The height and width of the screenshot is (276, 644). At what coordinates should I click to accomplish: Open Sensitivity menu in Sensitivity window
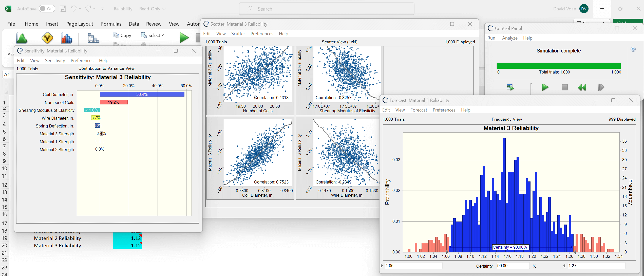55,61
